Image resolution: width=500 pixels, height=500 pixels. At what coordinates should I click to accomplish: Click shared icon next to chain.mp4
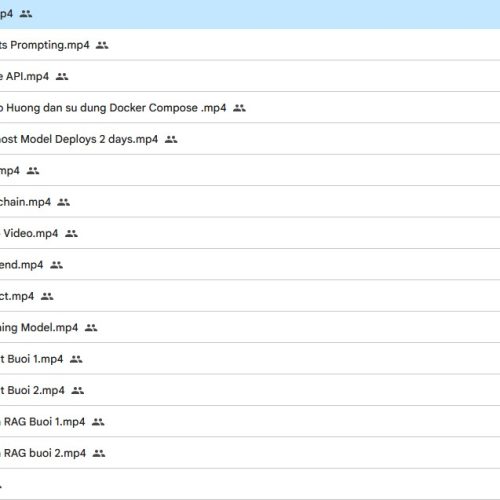pos(63,202)
